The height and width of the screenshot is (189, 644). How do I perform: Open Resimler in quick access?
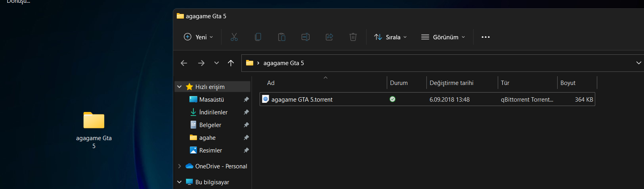[210, 150]
